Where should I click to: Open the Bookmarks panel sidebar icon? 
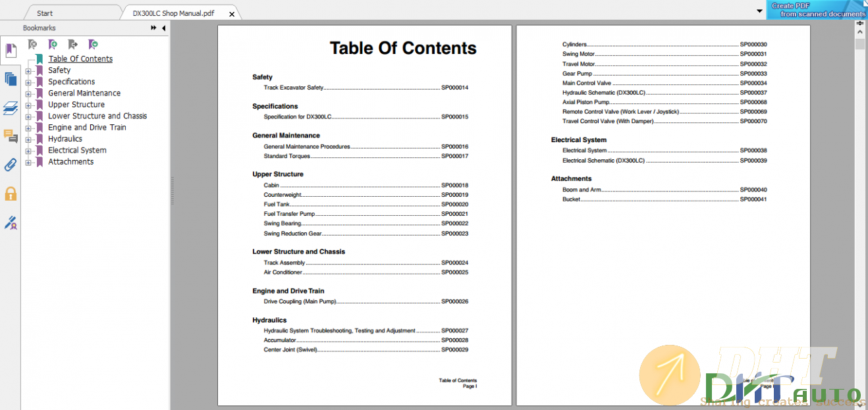(11, 50)
